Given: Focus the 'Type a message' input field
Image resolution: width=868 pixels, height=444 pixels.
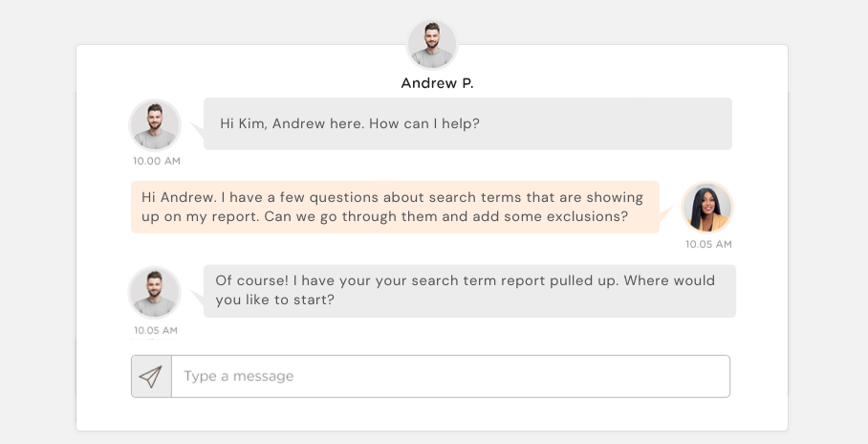Looking at the screenshot, I should tap(450, 376).
